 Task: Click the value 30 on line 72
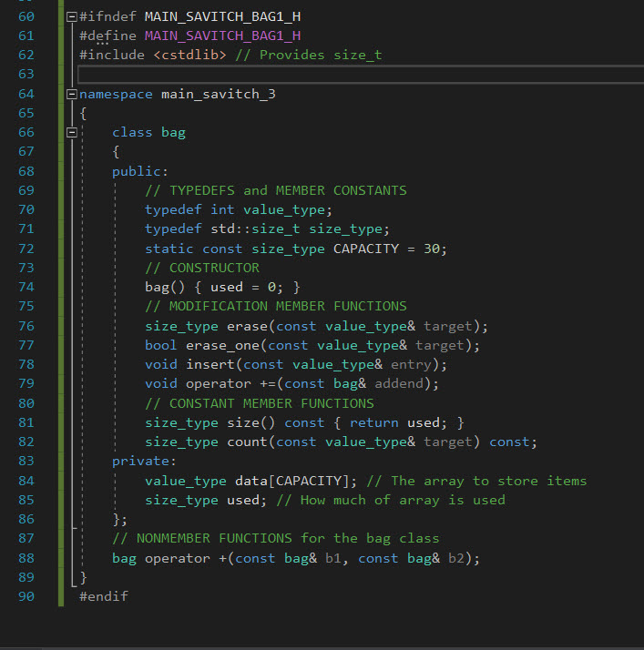(x=432, y=249)
